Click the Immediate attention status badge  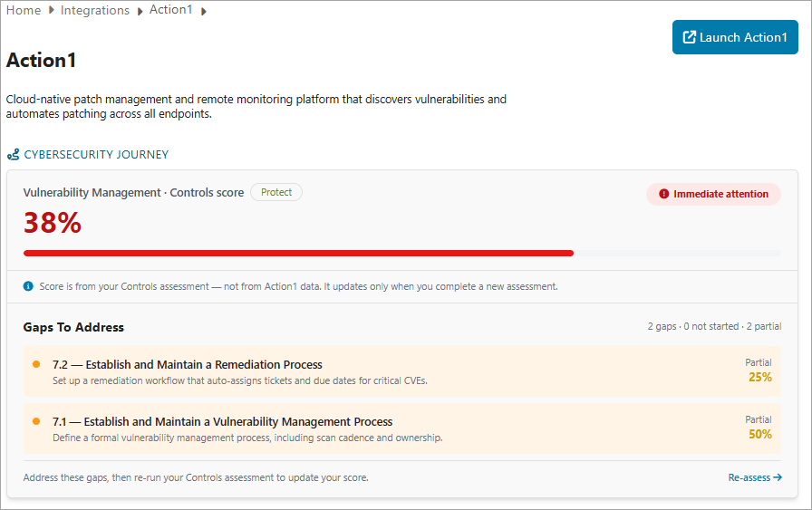pyautogui.click(x=713, y=194)
